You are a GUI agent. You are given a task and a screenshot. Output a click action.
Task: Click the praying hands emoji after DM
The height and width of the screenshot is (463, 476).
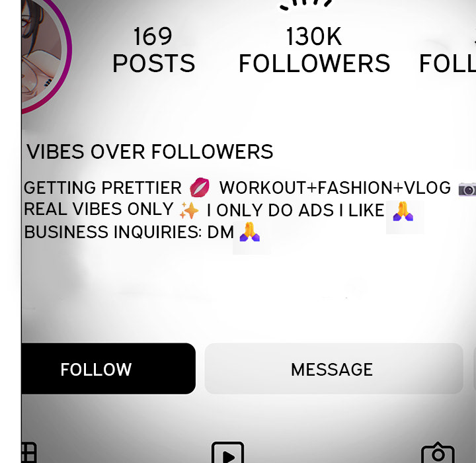[x=250, y=232]
